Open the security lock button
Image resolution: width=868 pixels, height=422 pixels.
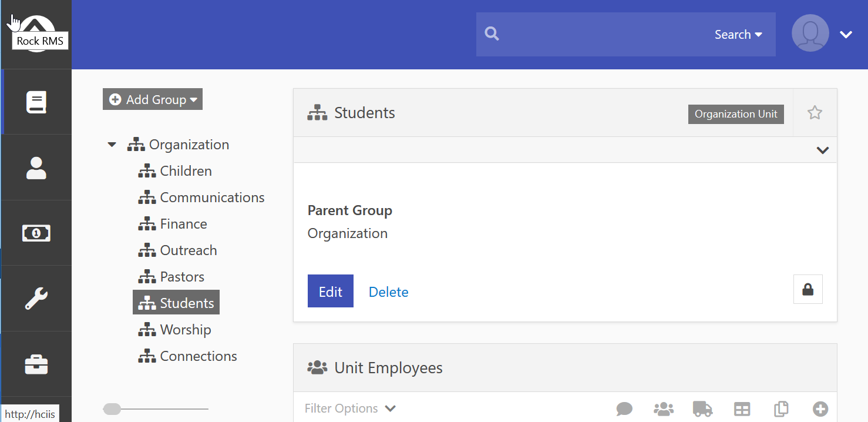[x=808, y=289]
